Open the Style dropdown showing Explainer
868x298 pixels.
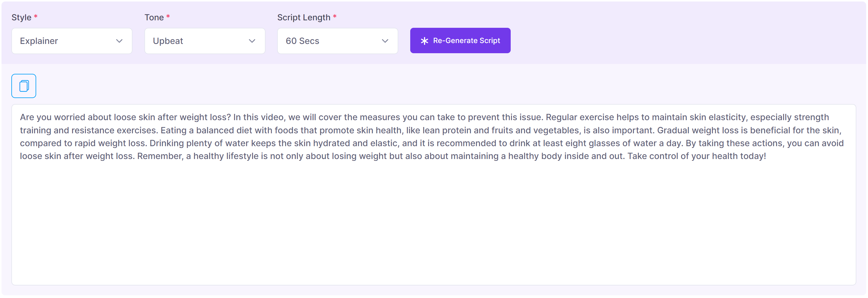(x=72, y=41)
